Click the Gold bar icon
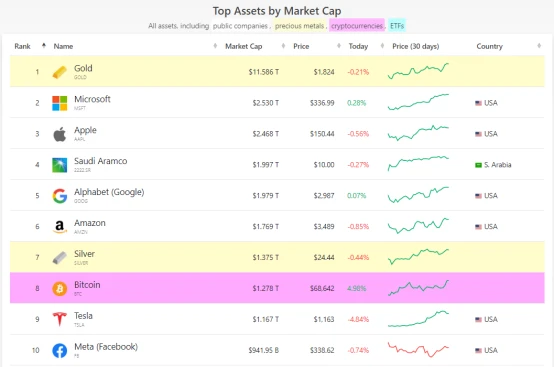 (59, 72)
